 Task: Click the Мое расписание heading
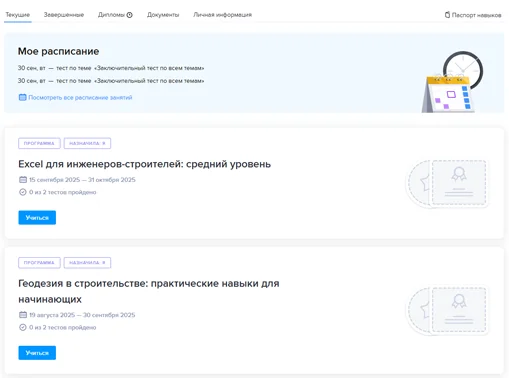coord(58,51)
